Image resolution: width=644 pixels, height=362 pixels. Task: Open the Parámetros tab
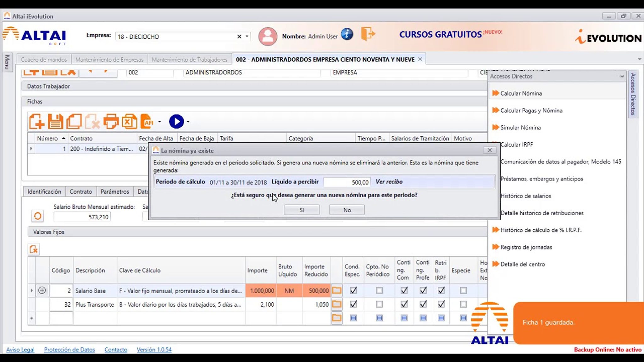114,191
